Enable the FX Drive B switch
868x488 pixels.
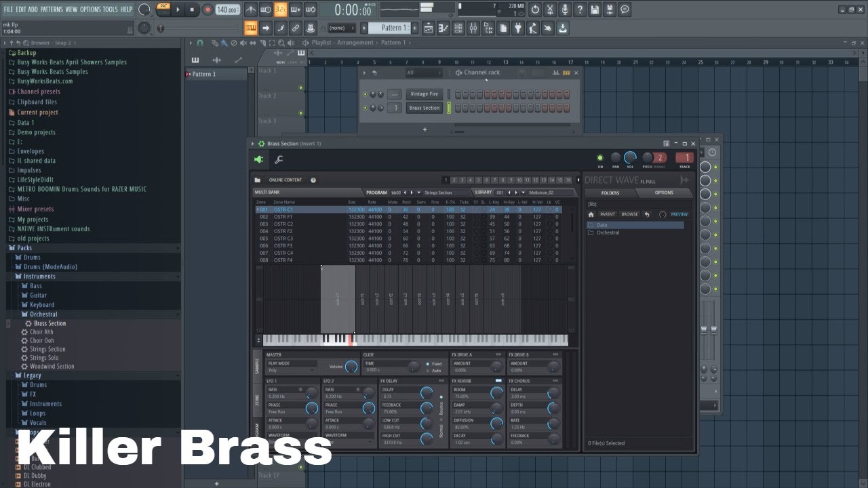point(555,354)
